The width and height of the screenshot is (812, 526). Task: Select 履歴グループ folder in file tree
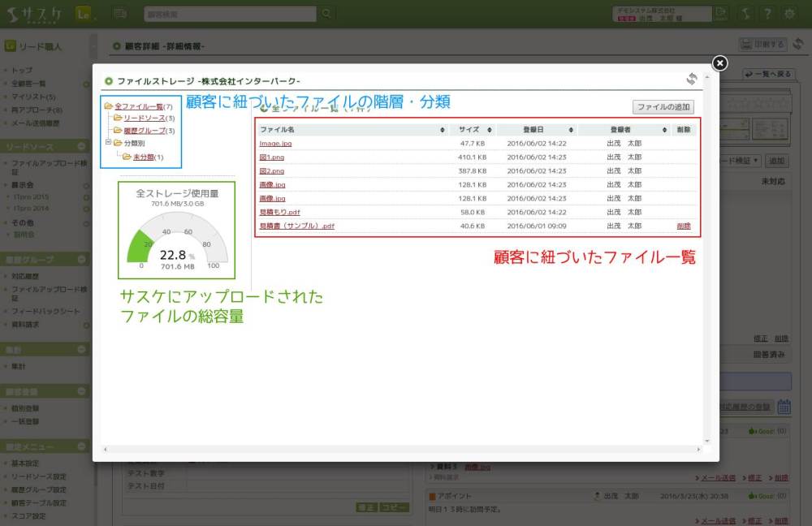(143, 131)
